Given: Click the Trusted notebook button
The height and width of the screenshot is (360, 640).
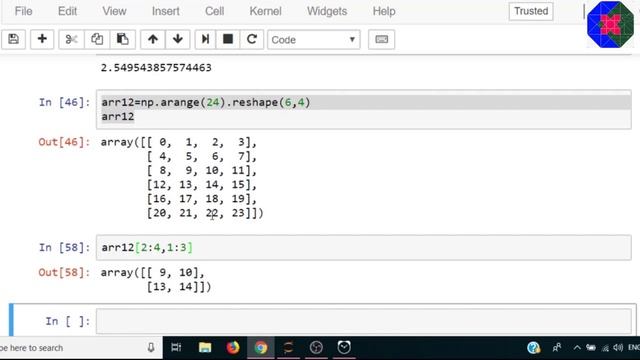Looking at the screenshot, I should [531, 11].
